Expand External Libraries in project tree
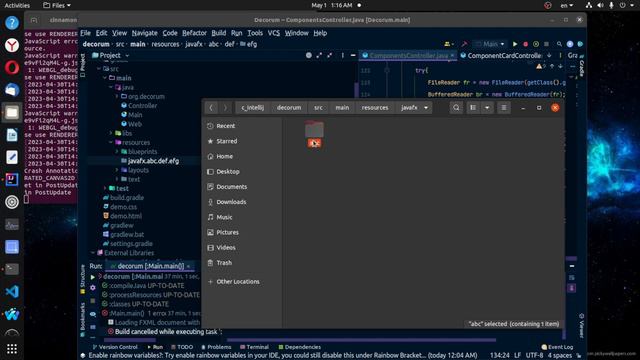The width and height of the screenshot is (640, 360). (93, 253)
